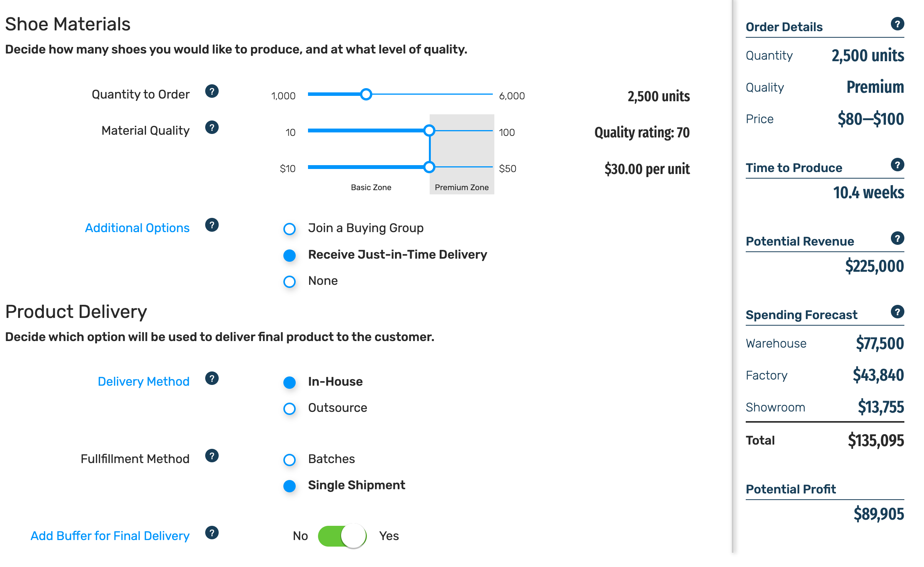Toggle the Add Buffer for Final Delivery switch
This screenshot has width=924, height=567.
tap(342, 536)
